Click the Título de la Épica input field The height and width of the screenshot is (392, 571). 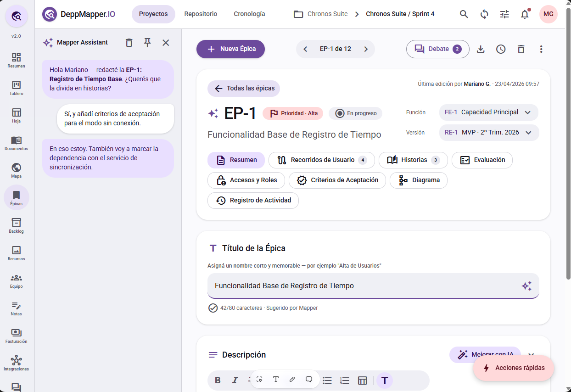tap(373, 286)
